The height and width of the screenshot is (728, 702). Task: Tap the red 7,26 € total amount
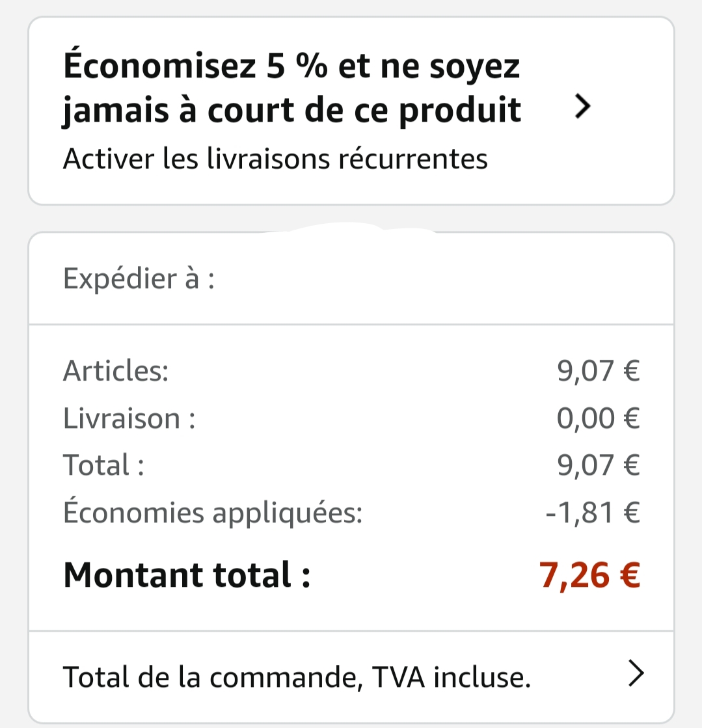(589, 575)
